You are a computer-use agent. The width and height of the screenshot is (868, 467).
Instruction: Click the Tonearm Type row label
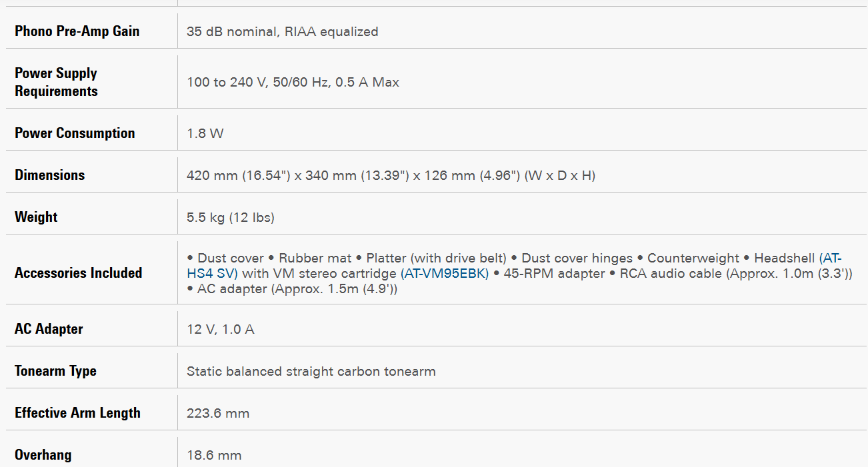tap(55, 371)
